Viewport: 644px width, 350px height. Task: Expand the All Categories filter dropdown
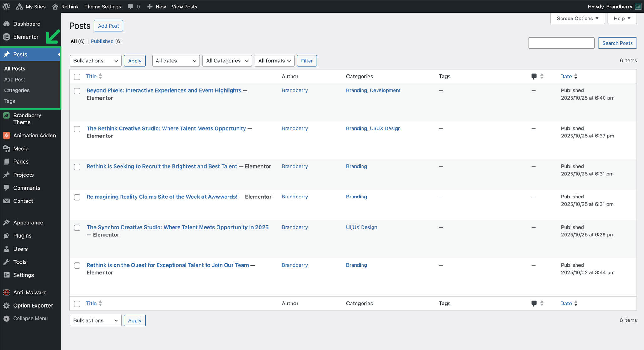point(227,61)
